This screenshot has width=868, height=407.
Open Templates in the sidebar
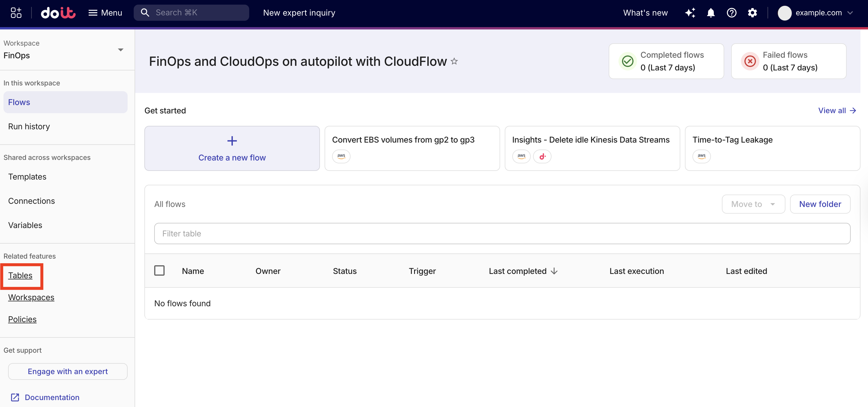point(27,177)
